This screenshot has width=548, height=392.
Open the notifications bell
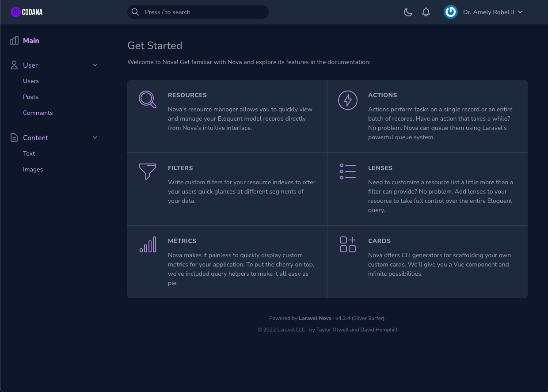426,12
